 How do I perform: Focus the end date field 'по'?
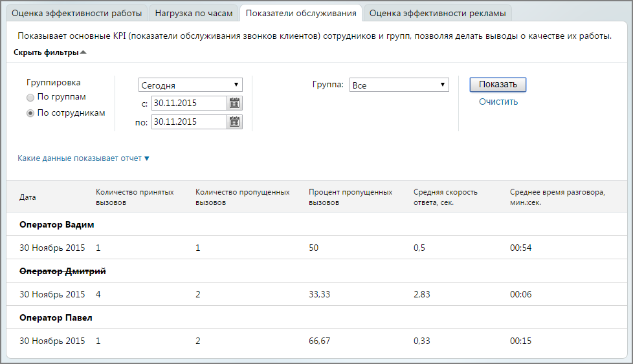(x=189, y=122)
